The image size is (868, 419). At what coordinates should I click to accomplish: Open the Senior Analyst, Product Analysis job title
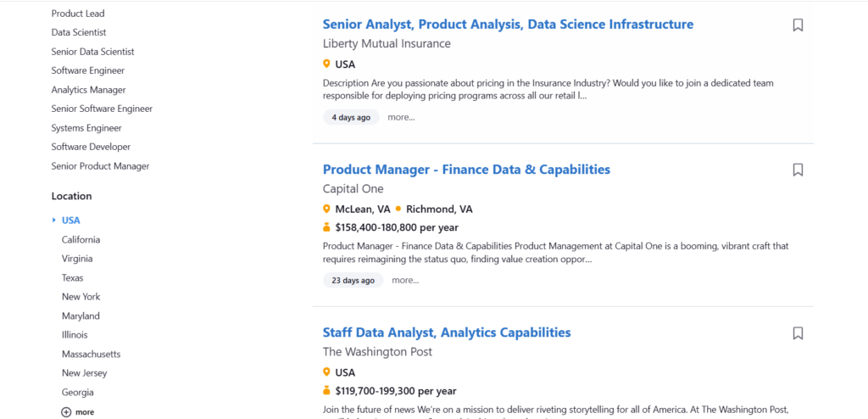coord(508,25)
